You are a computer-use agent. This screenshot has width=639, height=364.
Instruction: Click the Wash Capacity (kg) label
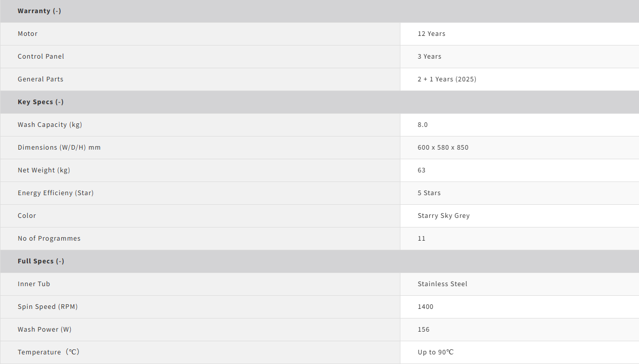pos(50,125)
